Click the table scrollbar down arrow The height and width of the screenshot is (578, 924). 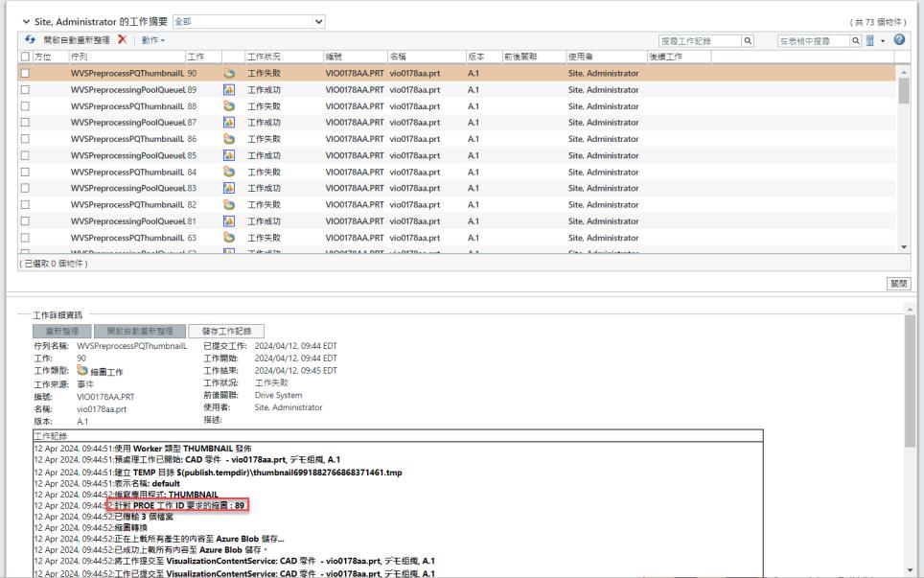pyautogui.click(x=904, y=247)
